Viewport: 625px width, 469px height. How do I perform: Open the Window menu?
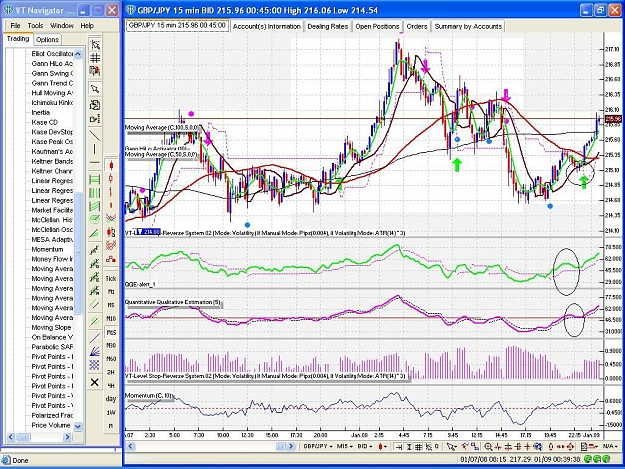62,26
